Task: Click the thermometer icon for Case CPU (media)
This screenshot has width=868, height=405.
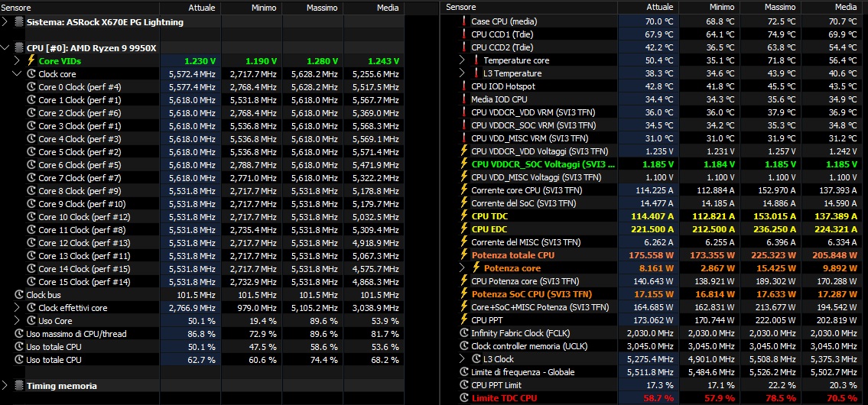Action: click(464, 21)
